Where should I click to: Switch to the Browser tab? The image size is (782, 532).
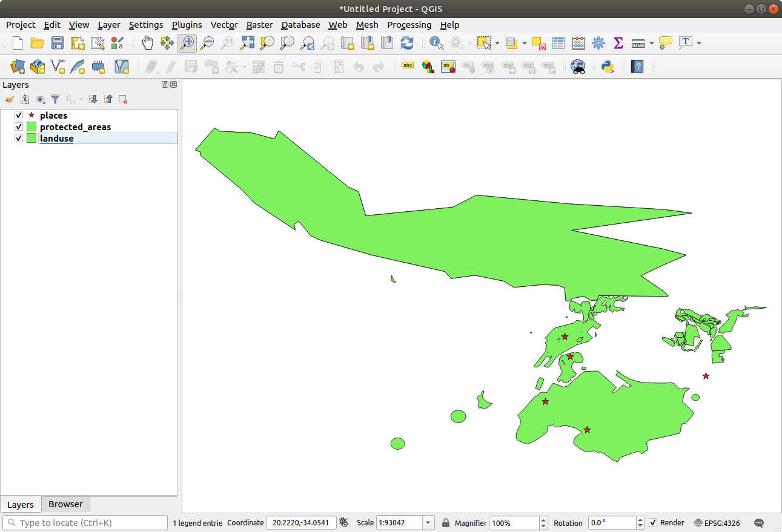click(x=65, y=504)
